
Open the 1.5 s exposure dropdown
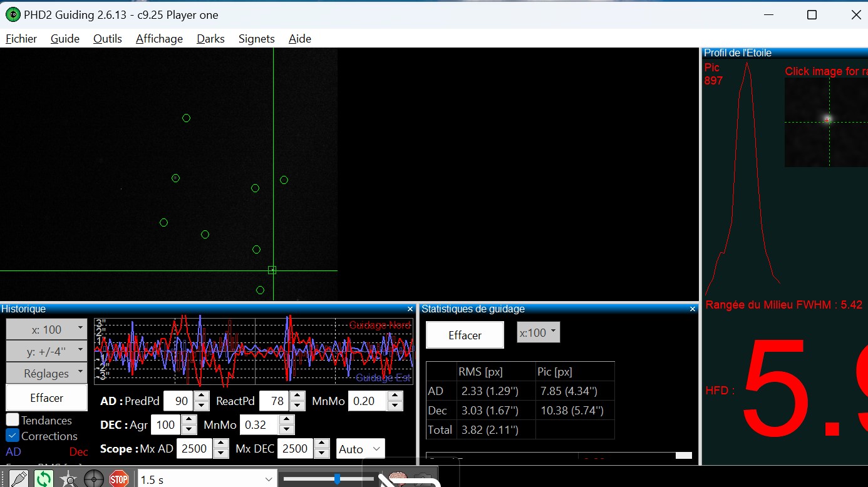pos(206,479)
